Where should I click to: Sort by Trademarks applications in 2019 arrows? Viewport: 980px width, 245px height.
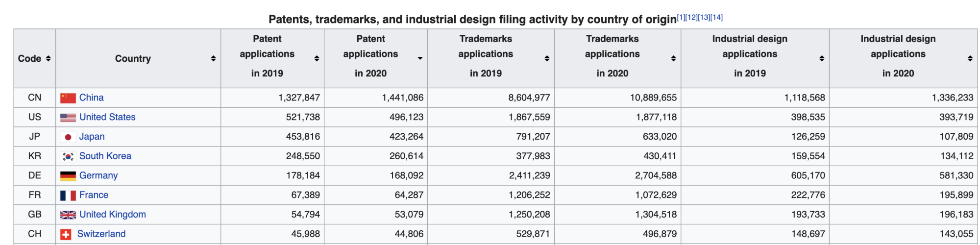click(547, 58)
